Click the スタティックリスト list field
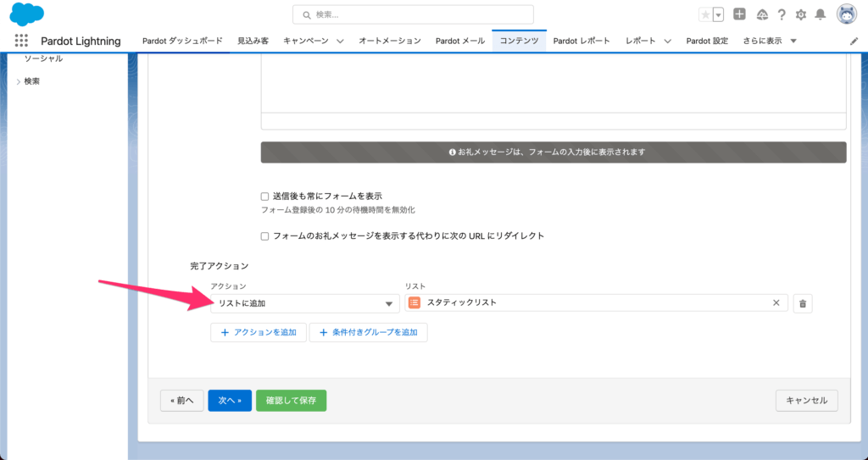The image size is (868, 460). tap(596, 302)
